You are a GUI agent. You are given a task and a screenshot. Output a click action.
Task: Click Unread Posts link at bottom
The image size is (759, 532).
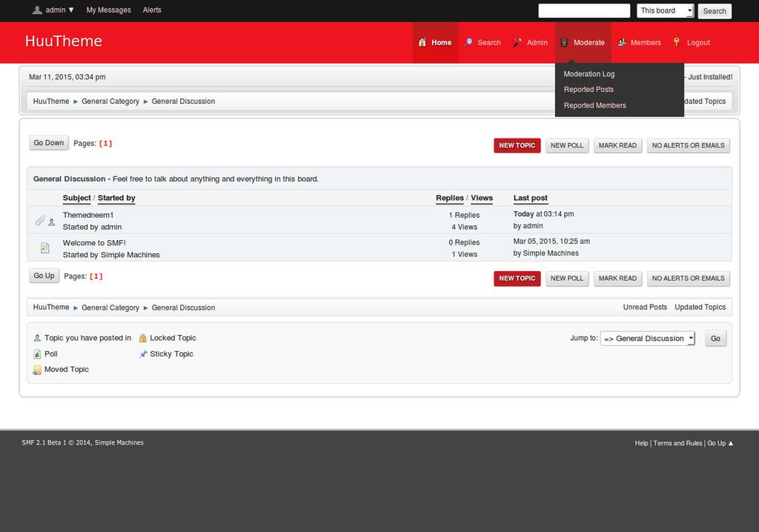pyautogui.click(x=645, y=307)
